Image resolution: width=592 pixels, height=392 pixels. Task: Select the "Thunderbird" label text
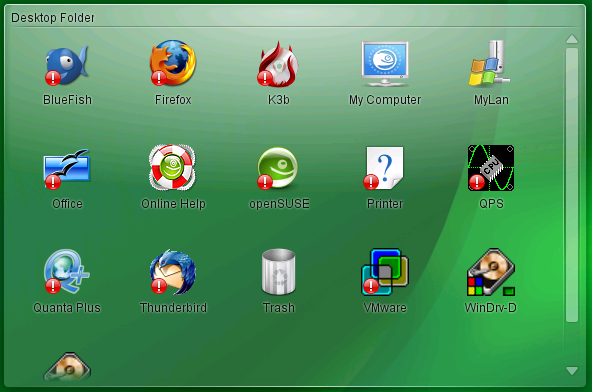tap(173, 308)
